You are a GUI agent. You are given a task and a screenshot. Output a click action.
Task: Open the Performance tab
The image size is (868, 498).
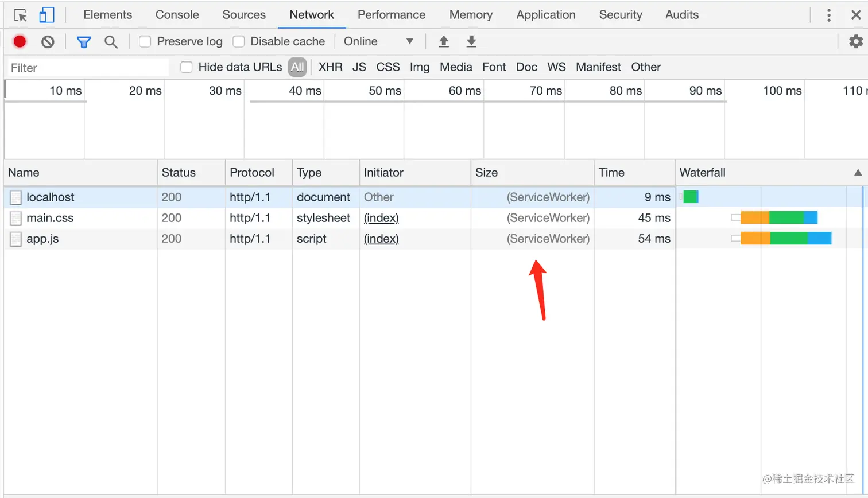coord(392,15)
